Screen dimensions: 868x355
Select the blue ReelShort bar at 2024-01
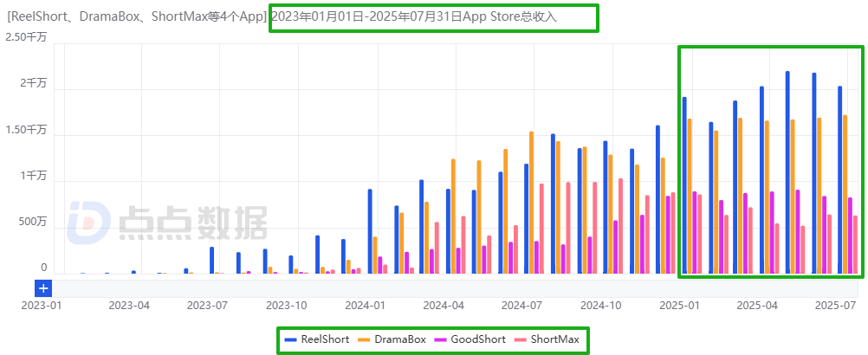tap(370, 231)
